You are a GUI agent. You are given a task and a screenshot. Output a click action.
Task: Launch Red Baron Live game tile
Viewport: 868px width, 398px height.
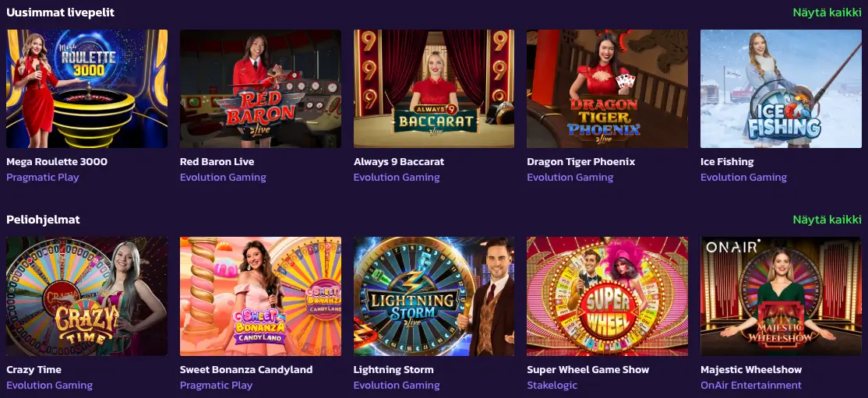click(260, 89)
